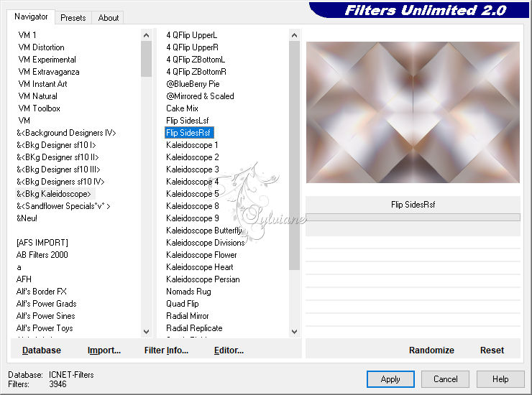Screen dimensions: 532x395
Task: Choose the Cake Mix filter
Action: pyautogui.click(x=182, y=108)
